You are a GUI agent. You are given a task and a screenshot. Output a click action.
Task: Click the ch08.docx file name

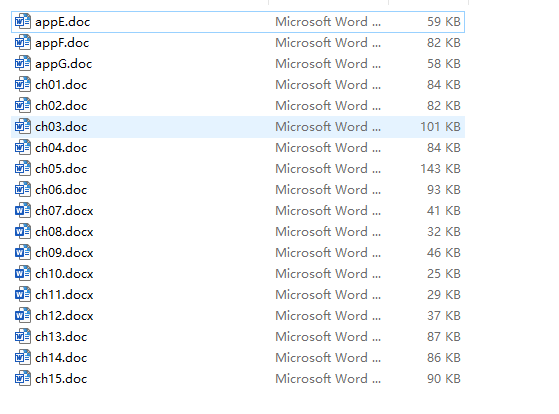tap(64, 232)
